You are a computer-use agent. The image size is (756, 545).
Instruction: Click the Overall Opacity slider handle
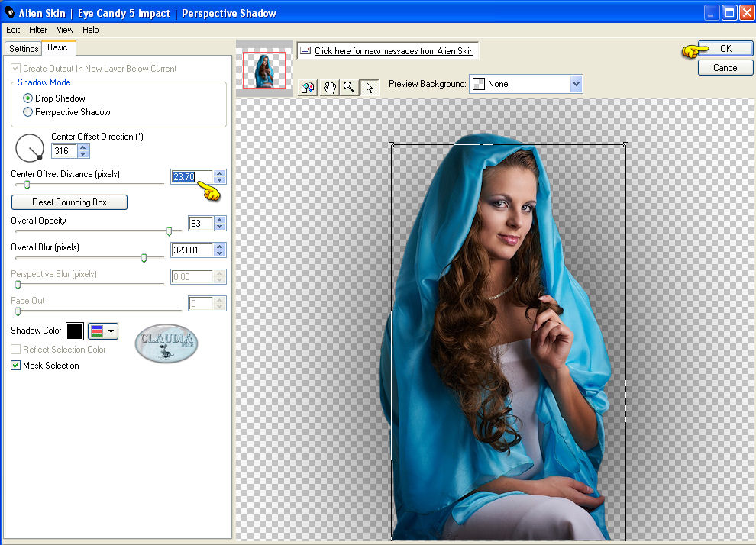click(170, 232)
